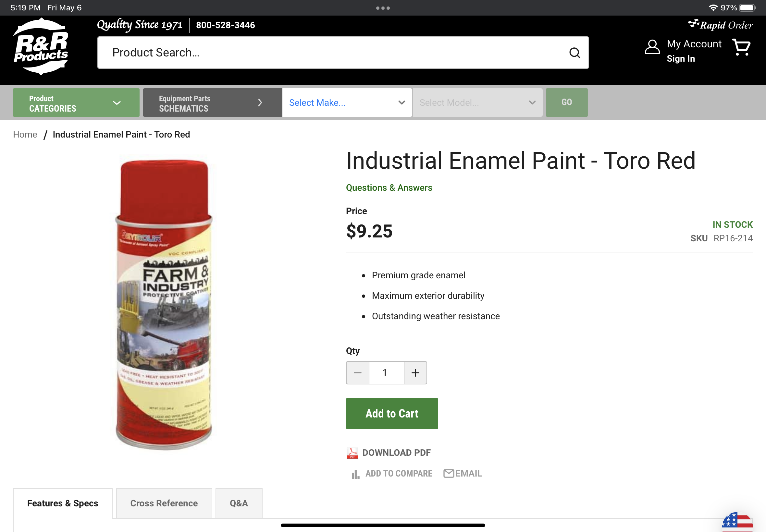Click the Add to Compare chart icon

355,474
